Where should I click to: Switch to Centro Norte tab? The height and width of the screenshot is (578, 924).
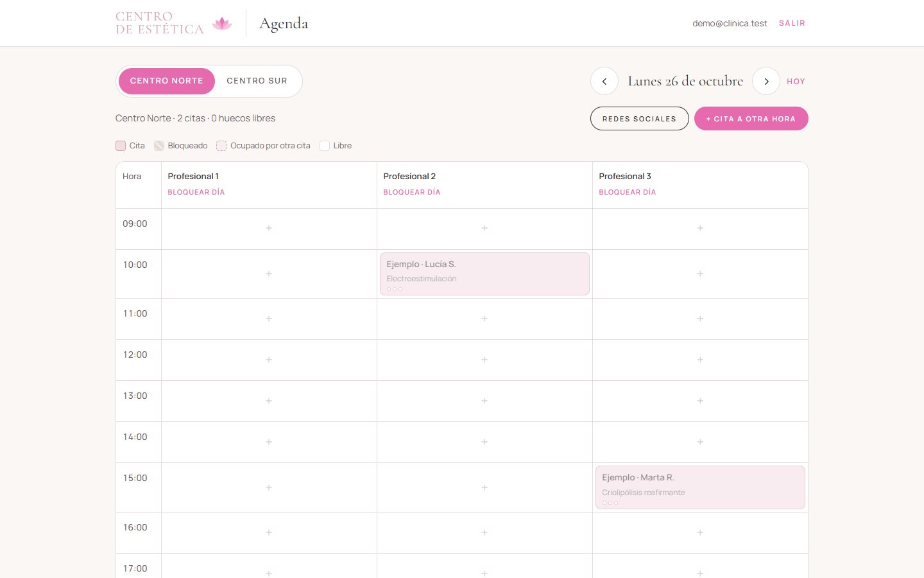click(x=167, y=81)
